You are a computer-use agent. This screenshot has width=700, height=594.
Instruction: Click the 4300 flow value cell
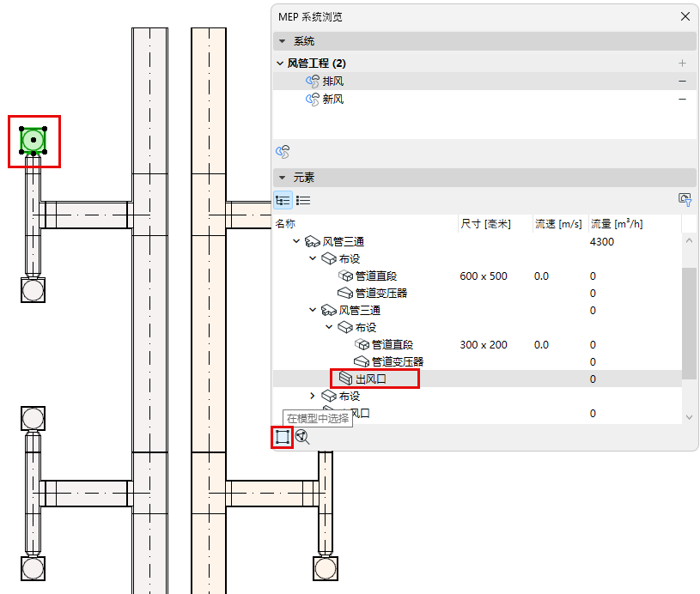(602, 242)
